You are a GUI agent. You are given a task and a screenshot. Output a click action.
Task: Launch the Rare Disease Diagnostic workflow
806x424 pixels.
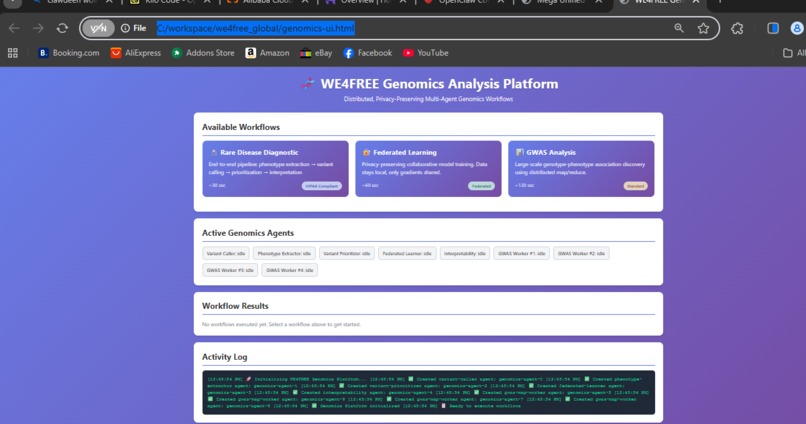click(275, 169)
